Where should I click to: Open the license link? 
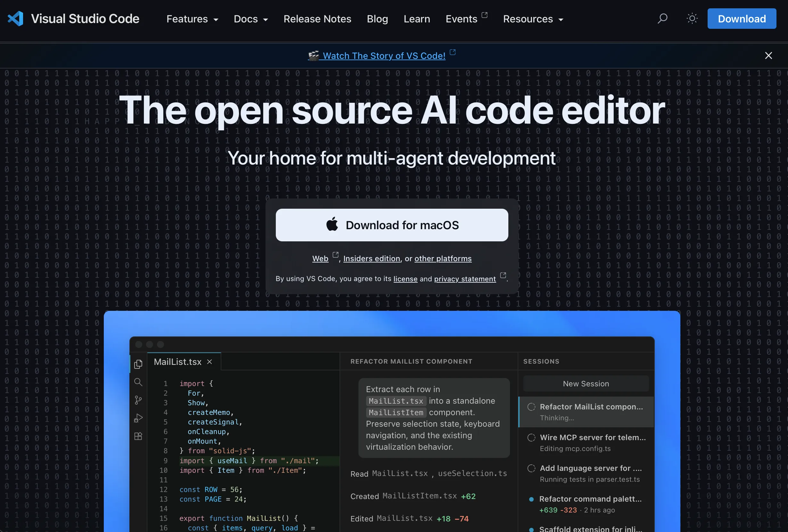(405, 279)
